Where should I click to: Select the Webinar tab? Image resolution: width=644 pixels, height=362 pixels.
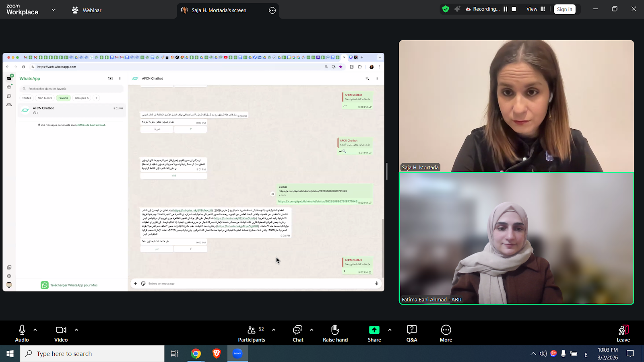tap(87, 10)
